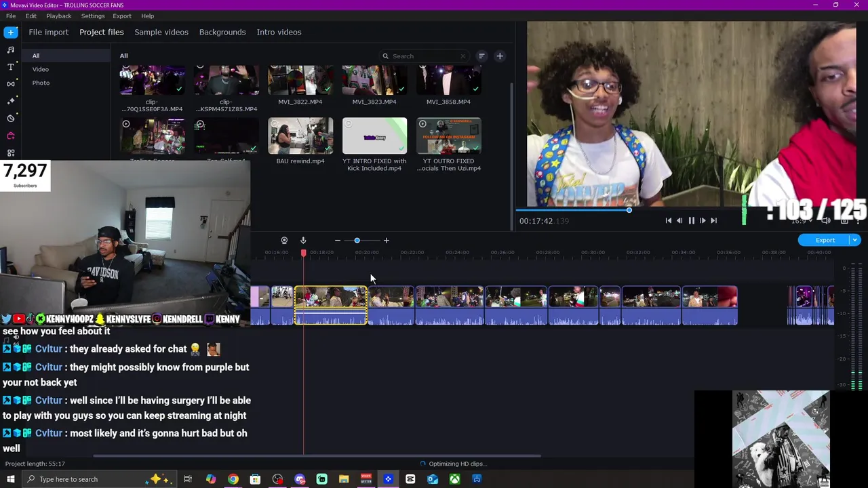The width and height of the screenshot is (868, 488).
Task: Open Google Chrome from the taskbar
Action: (x=233, y=479)
